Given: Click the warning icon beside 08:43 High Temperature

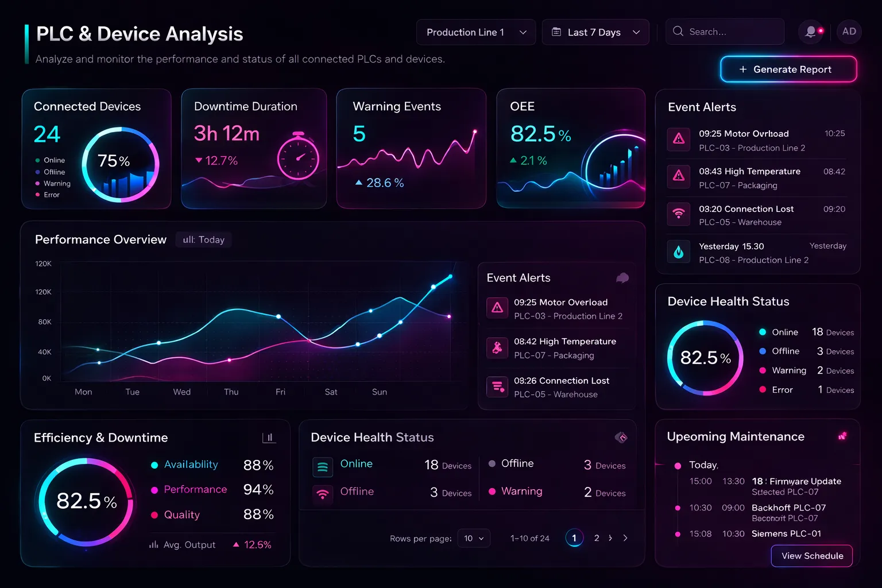Looking at the screenshot, I should point(679,176).
